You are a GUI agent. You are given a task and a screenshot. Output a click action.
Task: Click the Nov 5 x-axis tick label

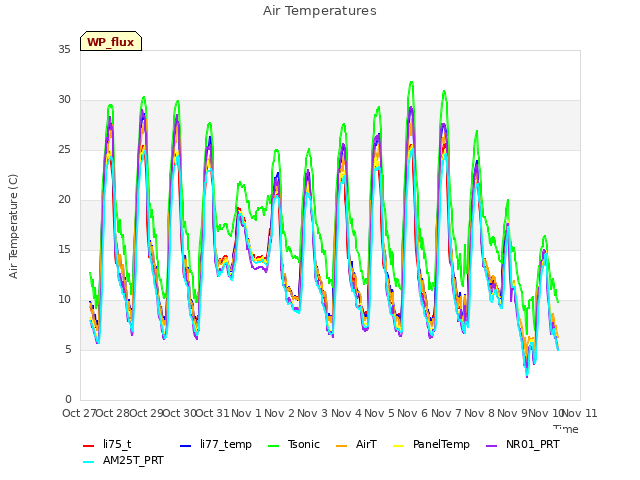tap(379, 413)
